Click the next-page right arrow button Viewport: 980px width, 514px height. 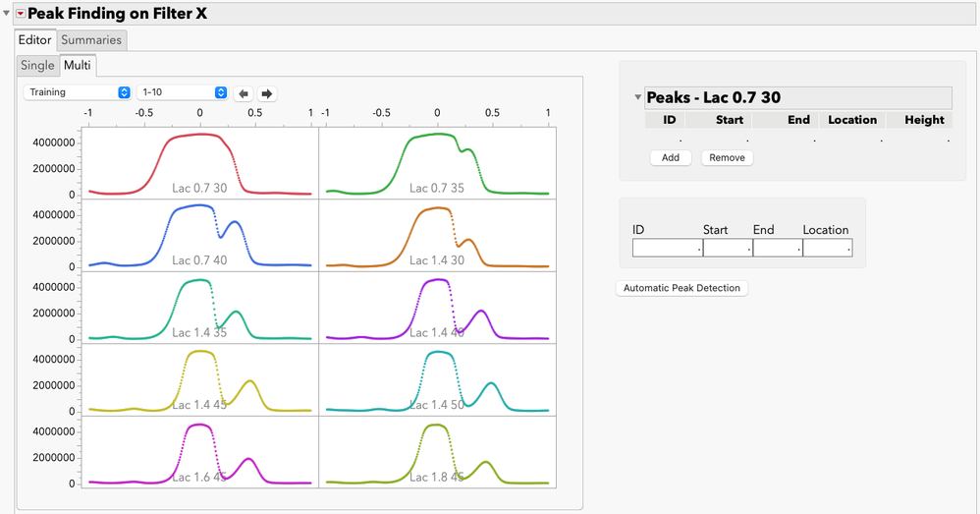(x=266, y=93)
